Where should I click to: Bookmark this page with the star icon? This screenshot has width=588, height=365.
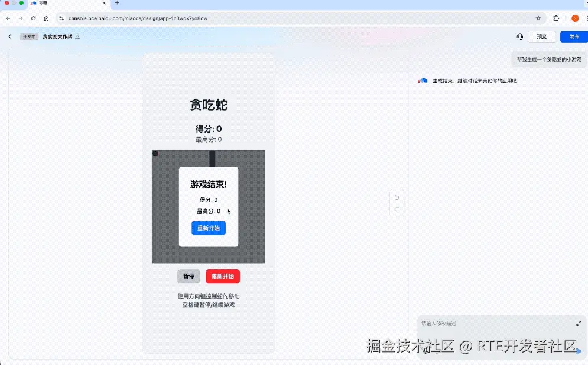(538, 18)
